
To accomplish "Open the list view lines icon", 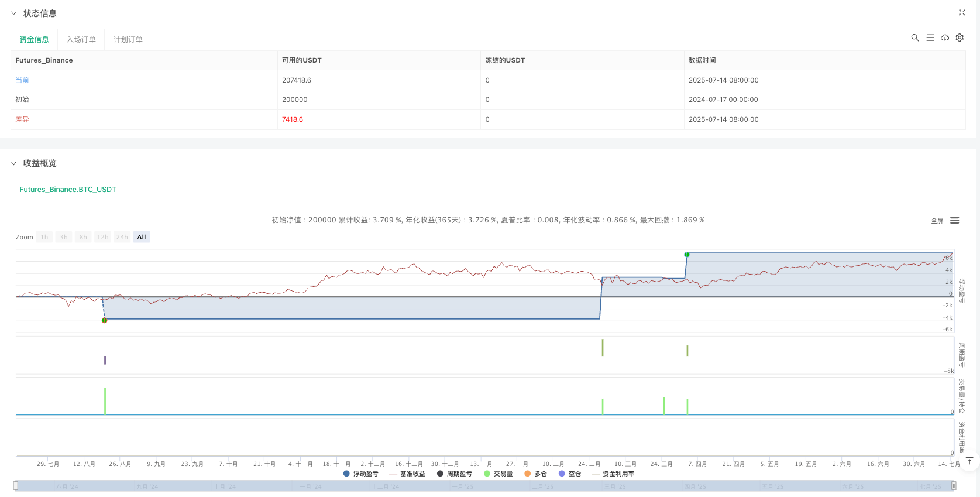I will coord(930,37).
